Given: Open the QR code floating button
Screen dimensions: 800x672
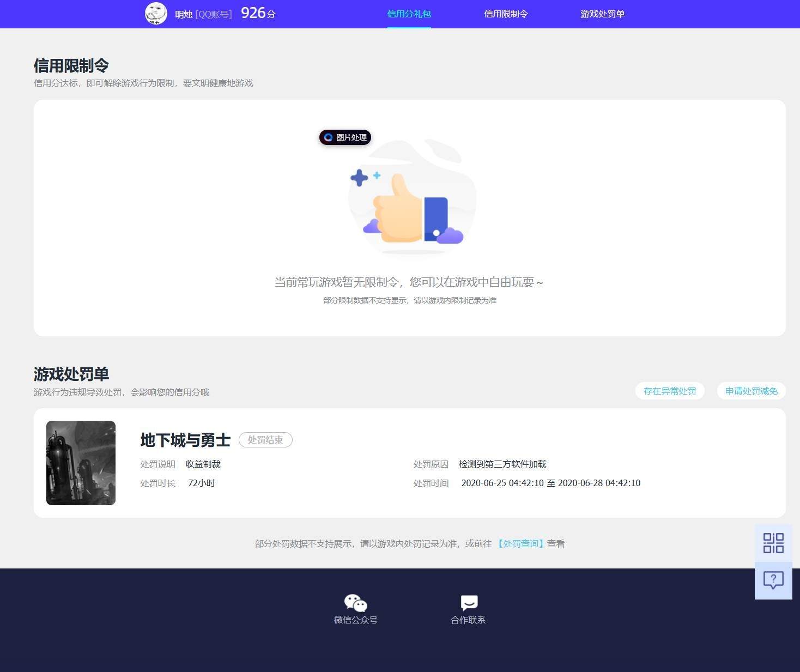Looking at the screenshot, I should [x=773, y=543].
